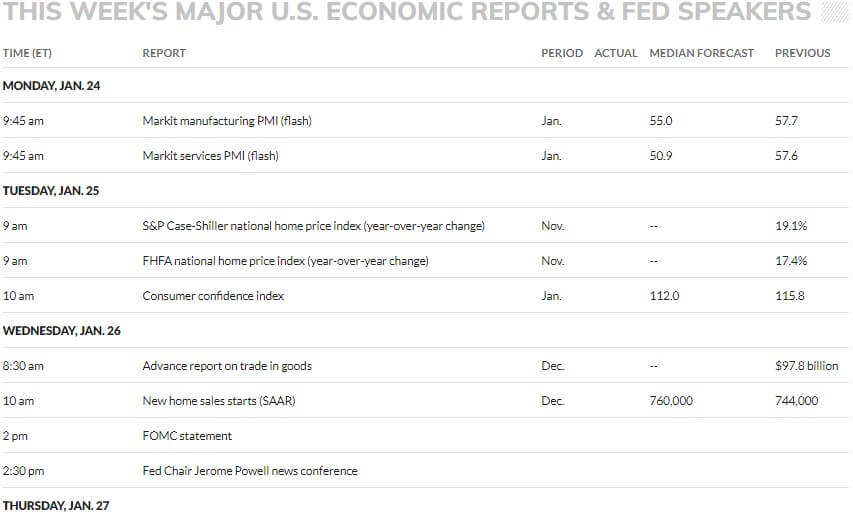Open Fed Chair Jerome Powell news conference
Screen dimensions: 853x523
[x=250, y=471]
